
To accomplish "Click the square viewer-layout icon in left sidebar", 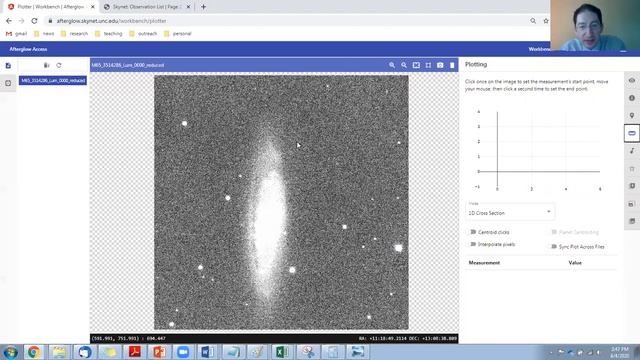I will 8,83.
